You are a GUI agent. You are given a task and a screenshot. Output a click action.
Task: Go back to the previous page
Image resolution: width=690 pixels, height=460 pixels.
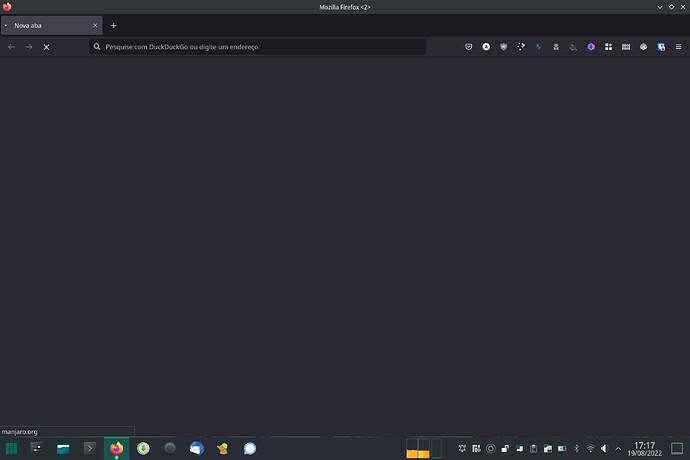point(11,47)
